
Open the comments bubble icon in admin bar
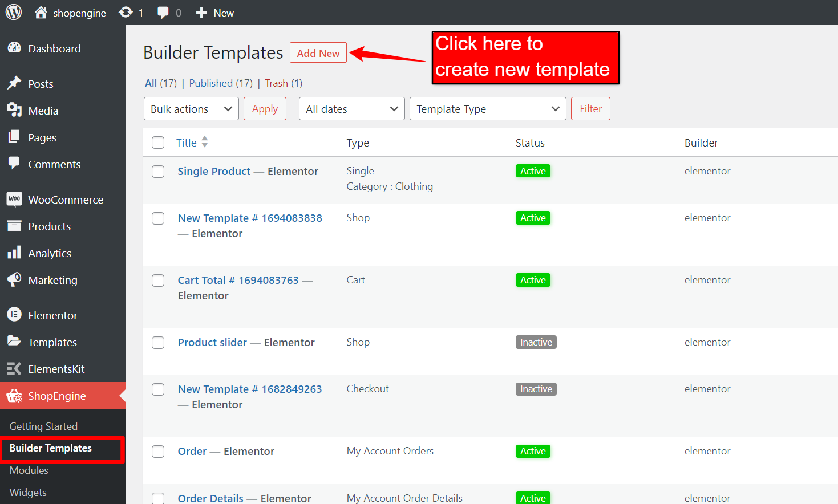[x=163, y=13]
